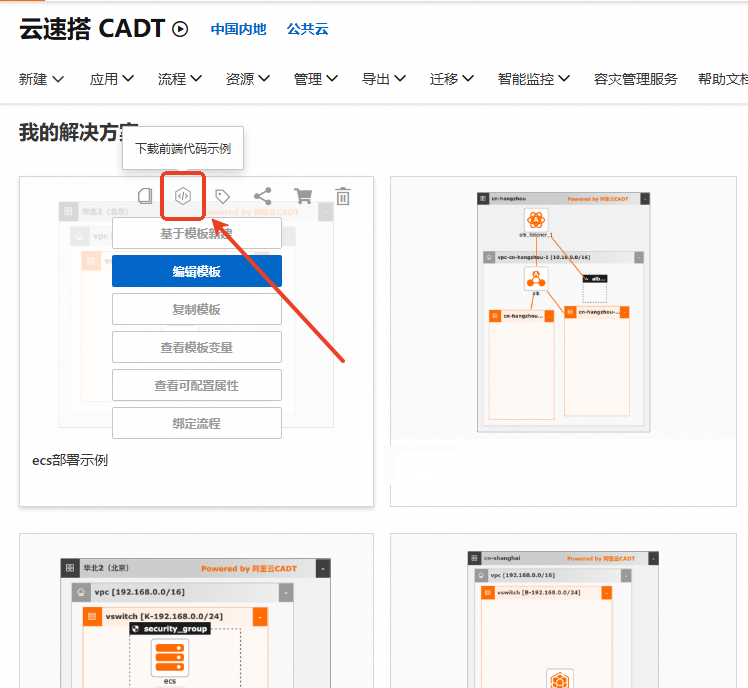Open the 导出 dropdown
This screenshot has width=748, height=688.
point(384,79)
